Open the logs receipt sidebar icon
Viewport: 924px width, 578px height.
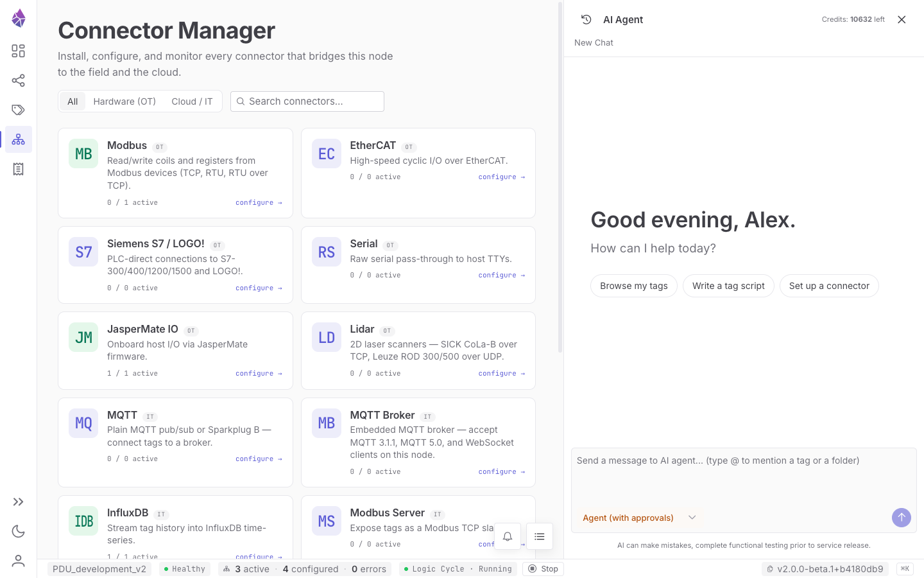[19, 169]
